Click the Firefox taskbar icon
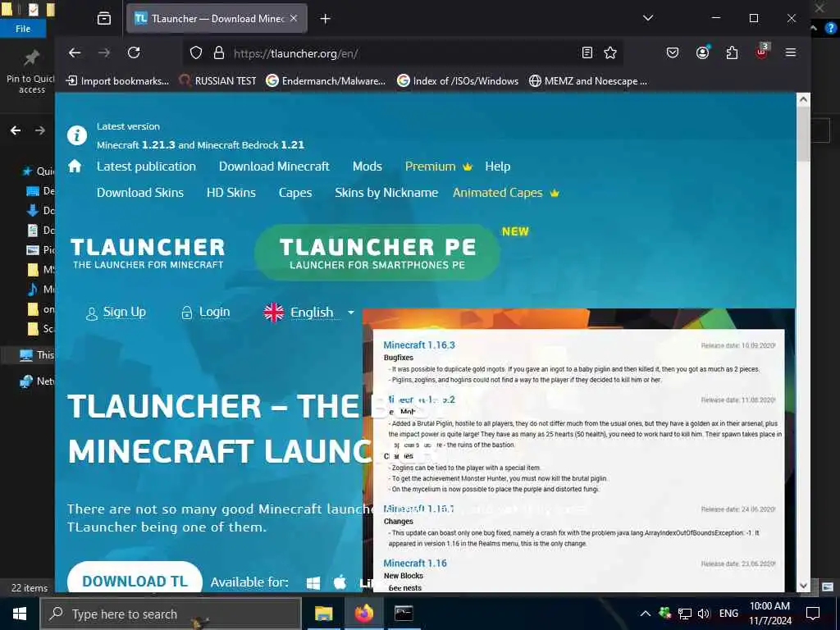Image resolution: width=840 pixels, height=630 pixels. click(x=363, y=614)
